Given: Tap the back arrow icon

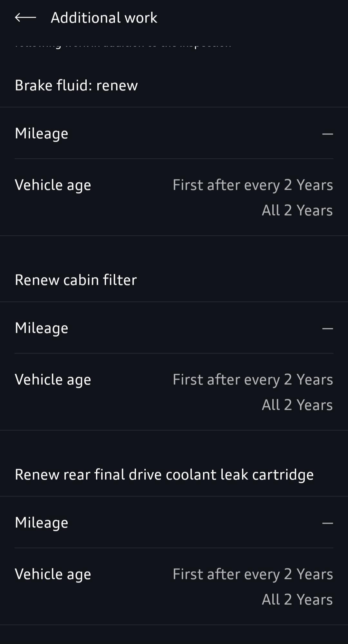Looking at the screenshot, I should 25,17.
